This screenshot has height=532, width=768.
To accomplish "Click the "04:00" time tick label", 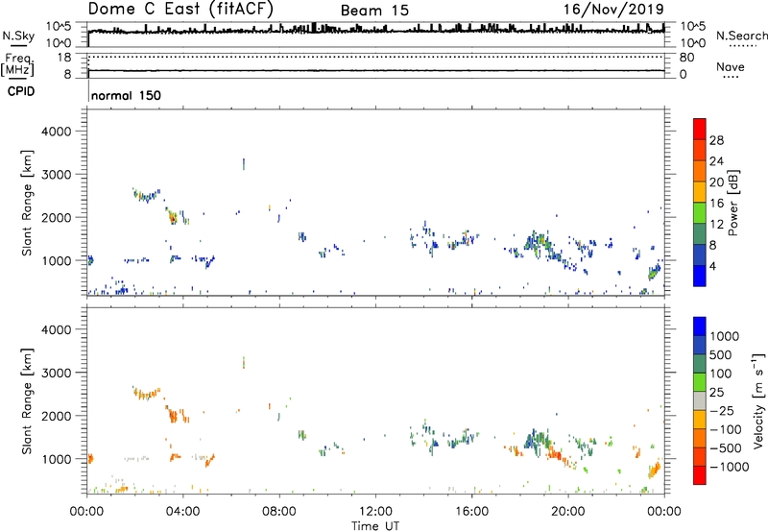I will (182, 512).
